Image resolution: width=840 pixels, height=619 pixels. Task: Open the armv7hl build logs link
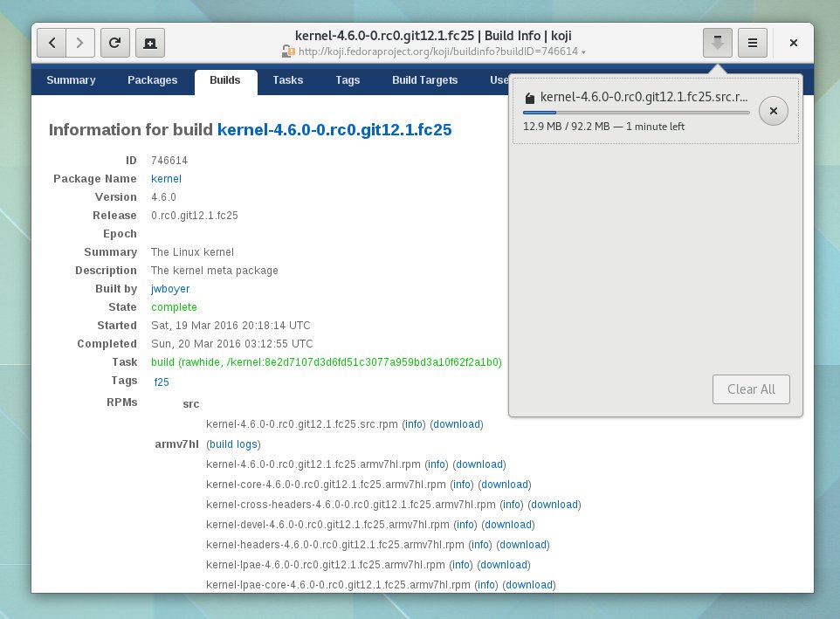(233, 444)
